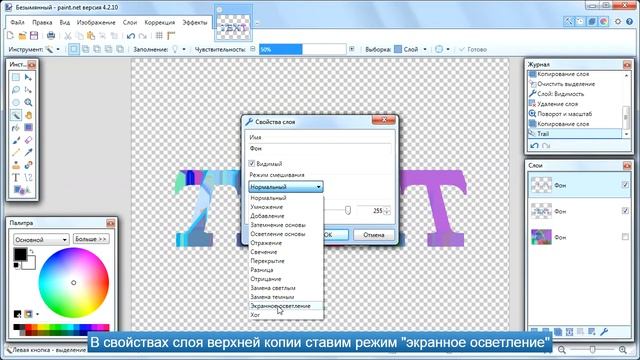Select the Magic Wand tool in toolbox

[x=16, y=115]
